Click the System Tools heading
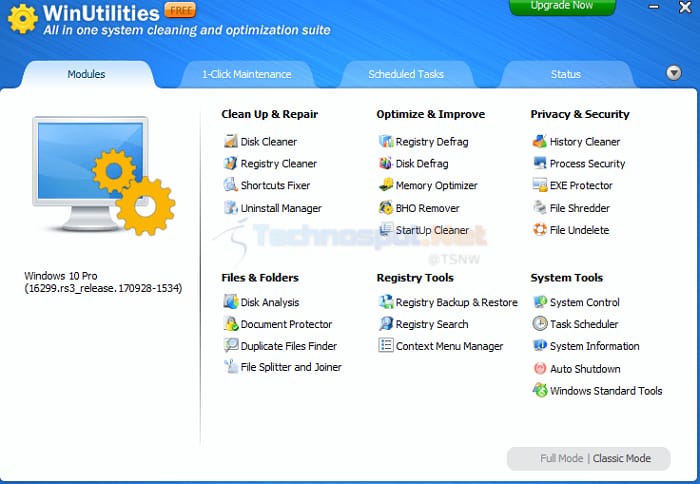The width and height of the screenshot is (700, 484). [567, 278]
